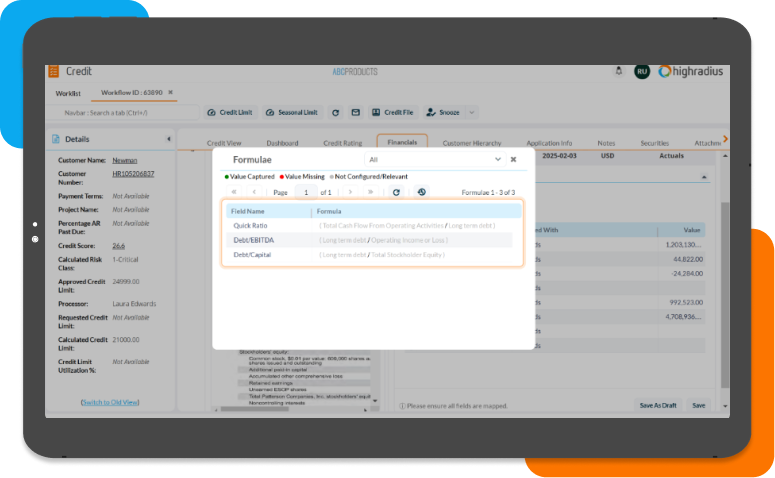Screen dimensions: 775x478
Task: Sort by Field Name column header
Action: 268,211
